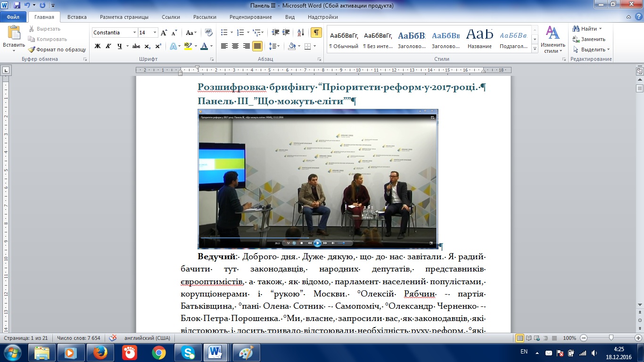Click text highlight color button
Viewport: 644px width, 362px height.
click(188, 46)
